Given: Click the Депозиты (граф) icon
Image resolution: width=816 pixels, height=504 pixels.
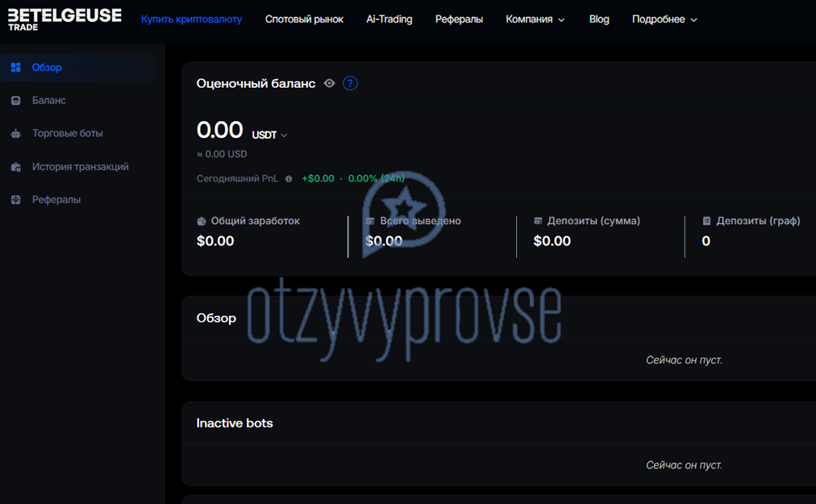Looking at the screenshot, I should (706, 221).
